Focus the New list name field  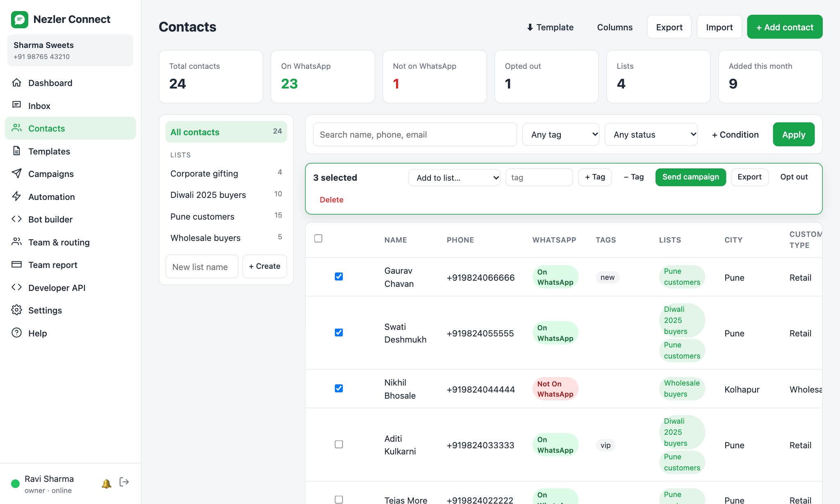[x=202, y=266]
